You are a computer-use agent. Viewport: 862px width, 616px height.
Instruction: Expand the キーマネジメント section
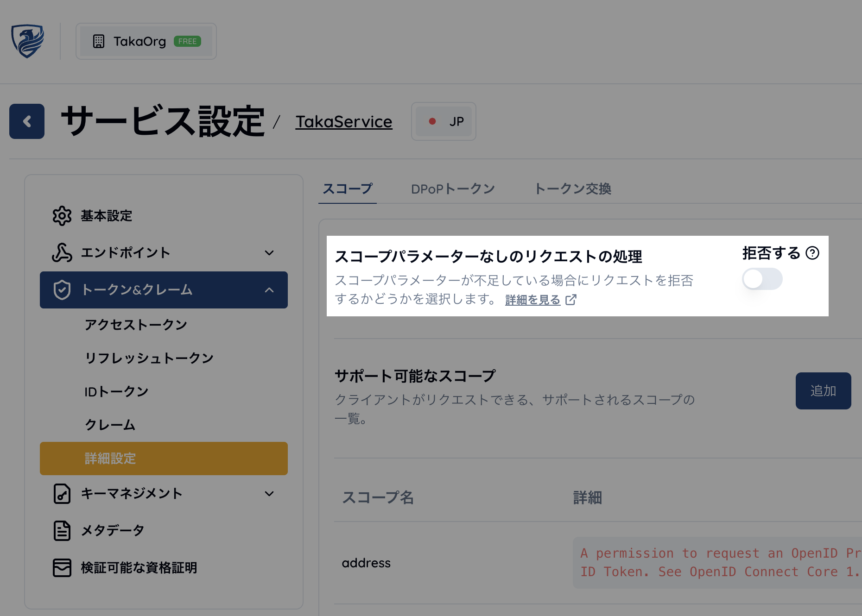(x=269, y=494)
